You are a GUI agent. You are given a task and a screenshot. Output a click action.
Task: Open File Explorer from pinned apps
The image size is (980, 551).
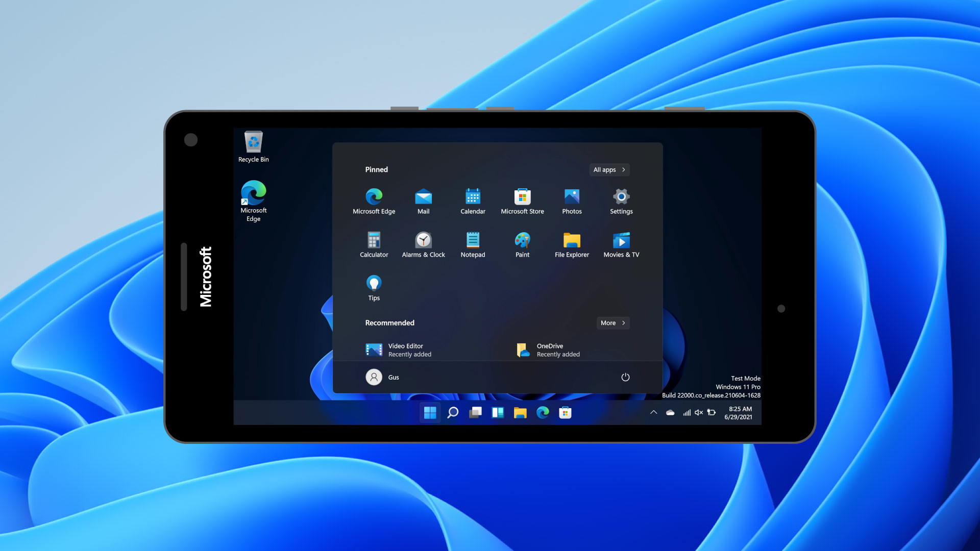572,245
